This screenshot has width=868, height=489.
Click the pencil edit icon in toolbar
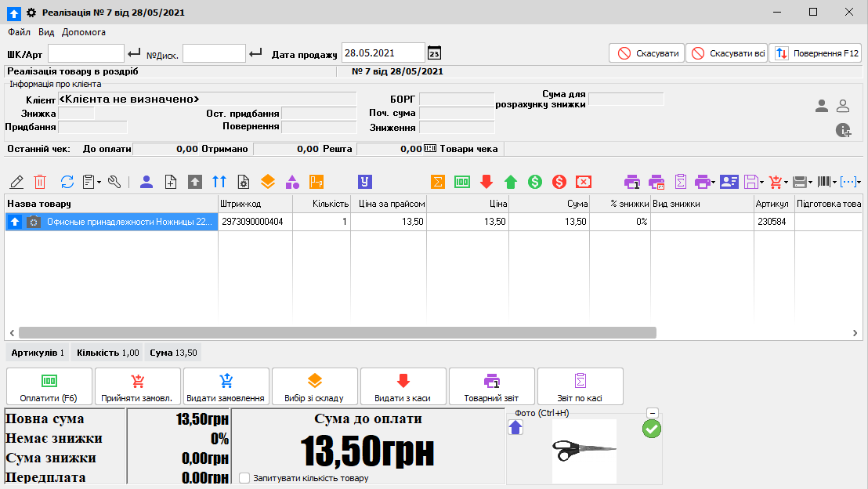(x=16, y=182)
